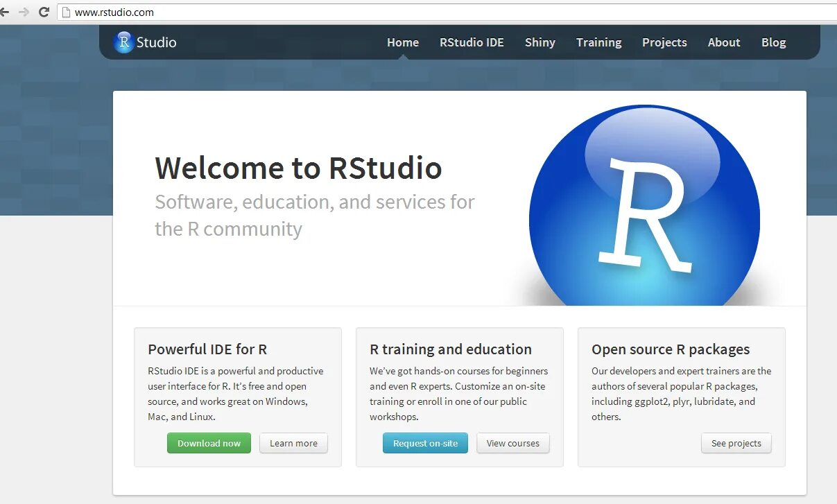Click the blue Request on-site button
Image resolution: width=837 pixels, height=504 pixels.
click(425, 443)
